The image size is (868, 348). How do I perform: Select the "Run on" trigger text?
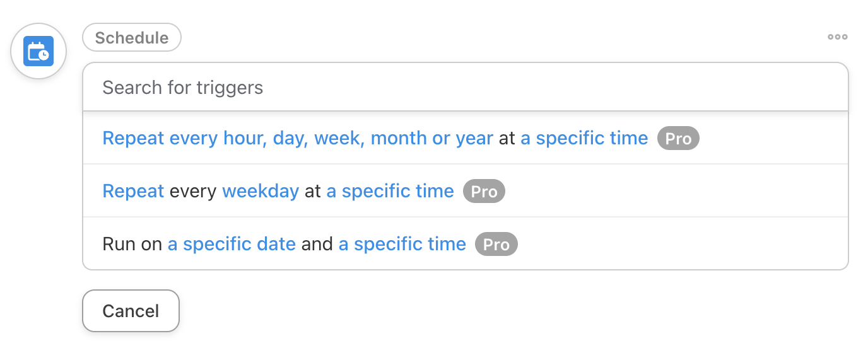point(132,245)
